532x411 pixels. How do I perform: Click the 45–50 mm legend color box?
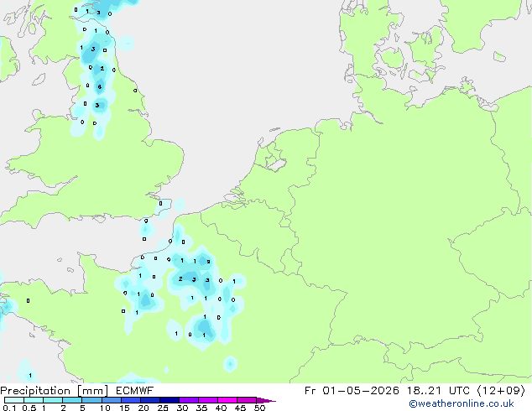click(247, 400)
